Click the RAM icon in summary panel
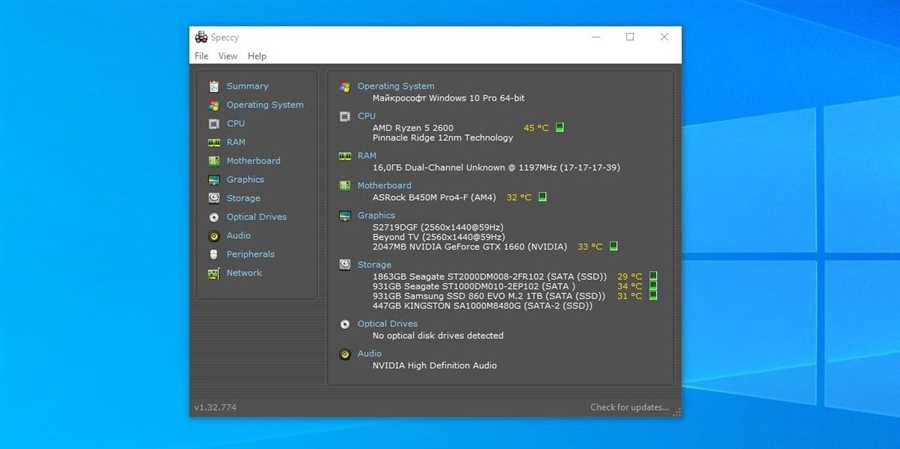 point(345,156)
